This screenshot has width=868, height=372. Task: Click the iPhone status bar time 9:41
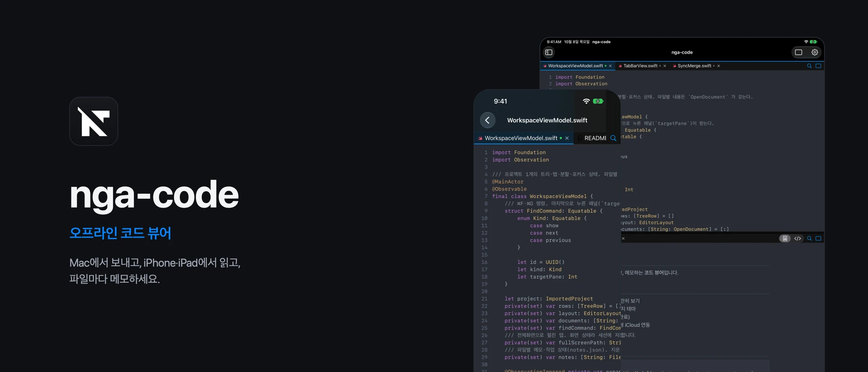coord(500,101)
